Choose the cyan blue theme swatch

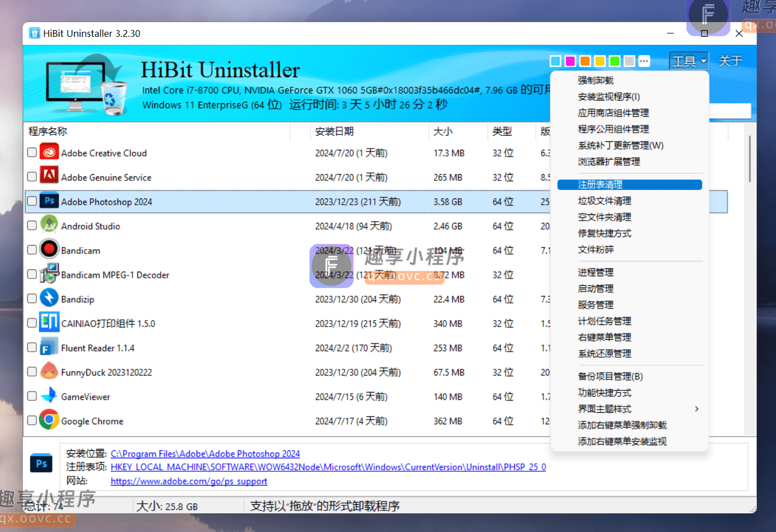556,61
